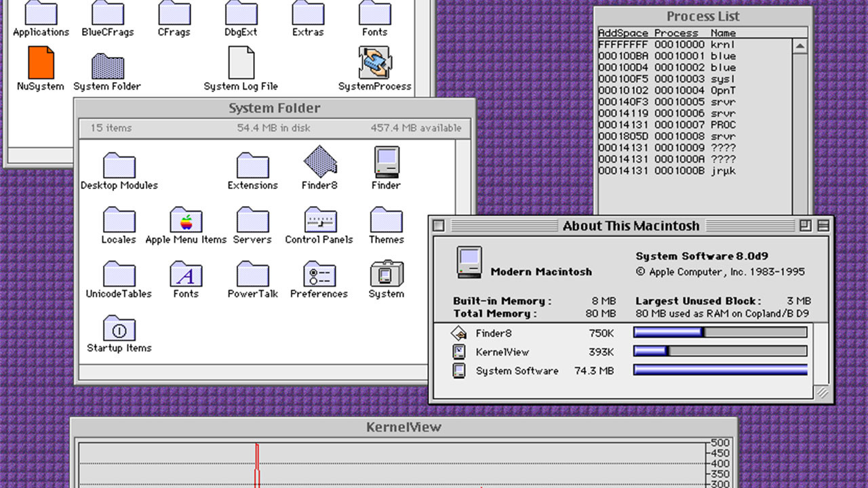
Task: Select the Extras folder icon
Action: [308, 12]
